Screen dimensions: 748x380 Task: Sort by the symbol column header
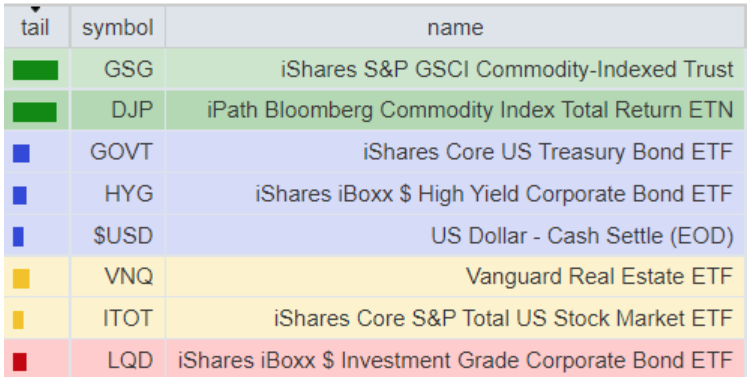pyautogui.click(x=118, y=28)
